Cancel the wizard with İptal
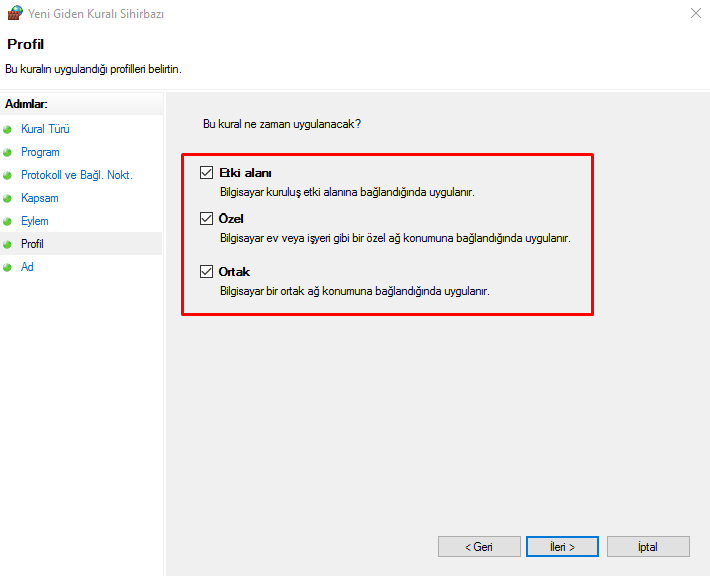Viewport: 710px width, 576px height. (647, 547)
